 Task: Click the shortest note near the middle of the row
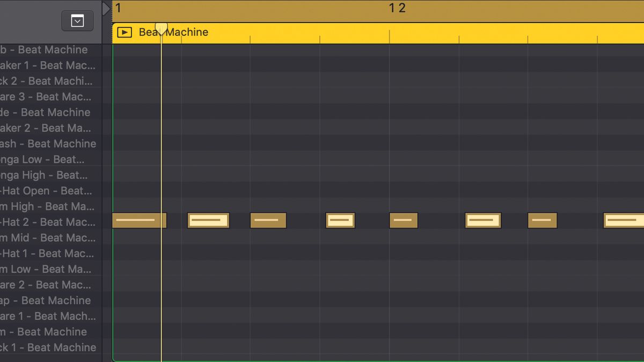(x=404, y=220)
